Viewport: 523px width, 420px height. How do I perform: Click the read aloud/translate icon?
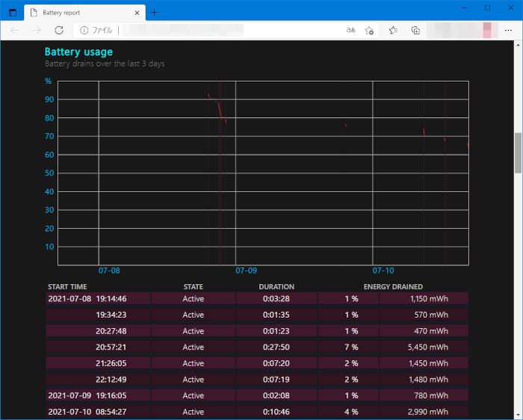click(350, 30)
